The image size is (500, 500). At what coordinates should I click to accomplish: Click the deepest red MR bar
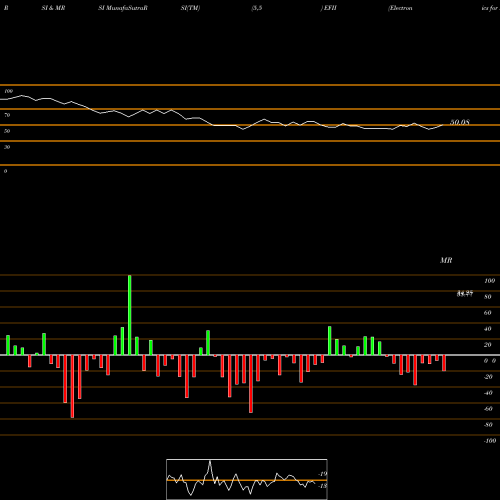[x=72, y=386]
